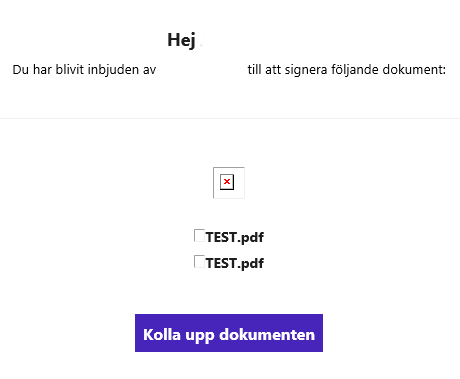This screenshot has width=460, height=379.
Task: Click the icon beside the first TEST.pdf
Action: (199, 235)
